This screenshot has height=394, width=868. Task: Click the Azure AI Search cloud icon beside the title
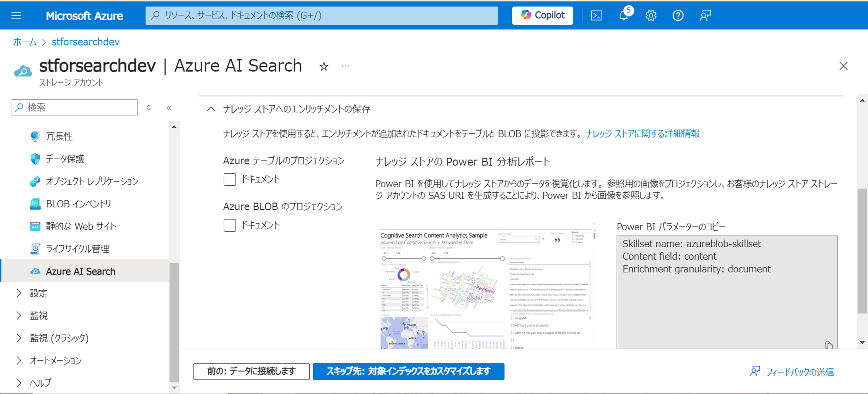pyautogui.click(x=23, y=71)
